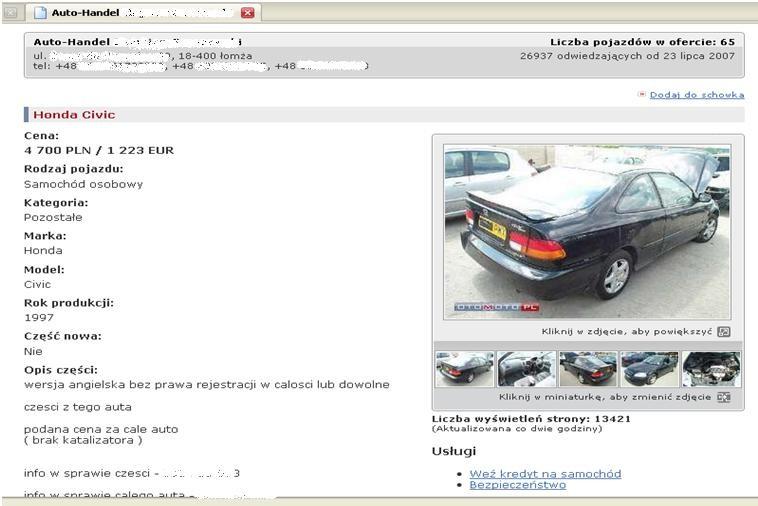Click the Auto-Handel dealer name in header box

point(72,42)
